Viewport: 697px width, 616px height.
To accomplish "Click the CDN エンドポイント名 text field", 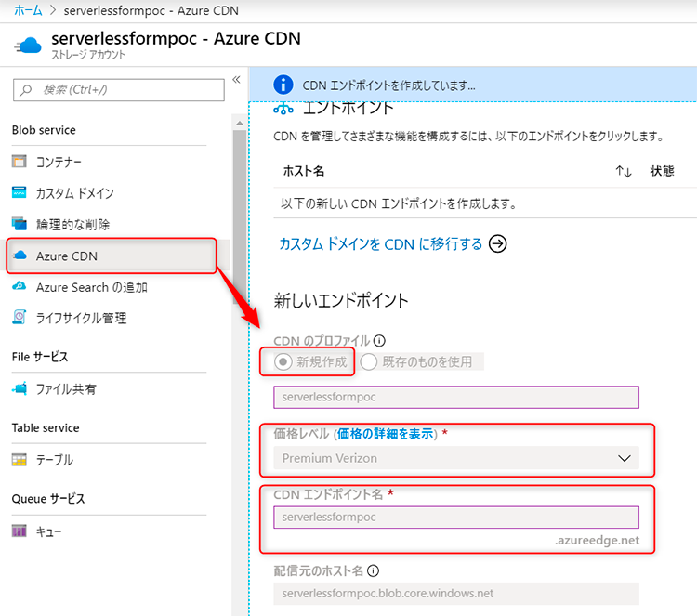I will (x=456, y=517).
